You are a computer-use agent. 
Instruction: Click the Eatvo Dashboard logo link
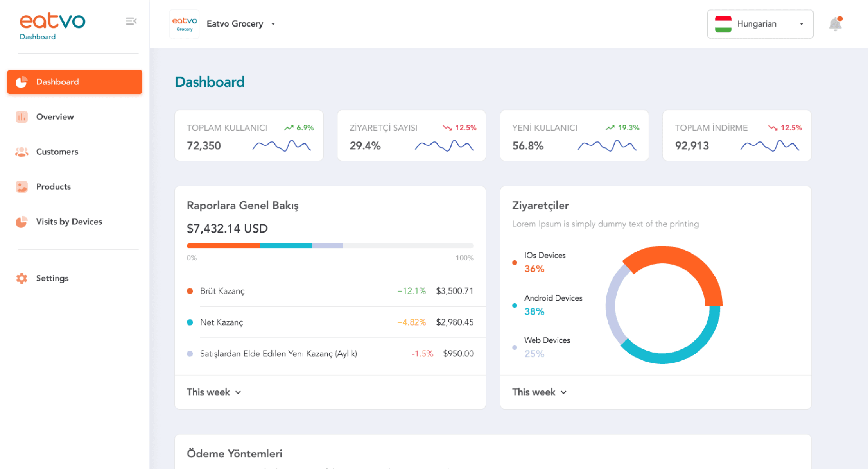click(x=52, y=25)
